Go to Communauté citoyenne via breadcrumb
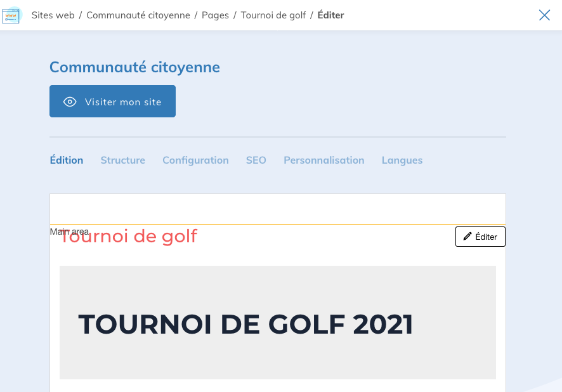Viewport: 562px width, 392px height. pyautogui.click(x=138, y=15)
